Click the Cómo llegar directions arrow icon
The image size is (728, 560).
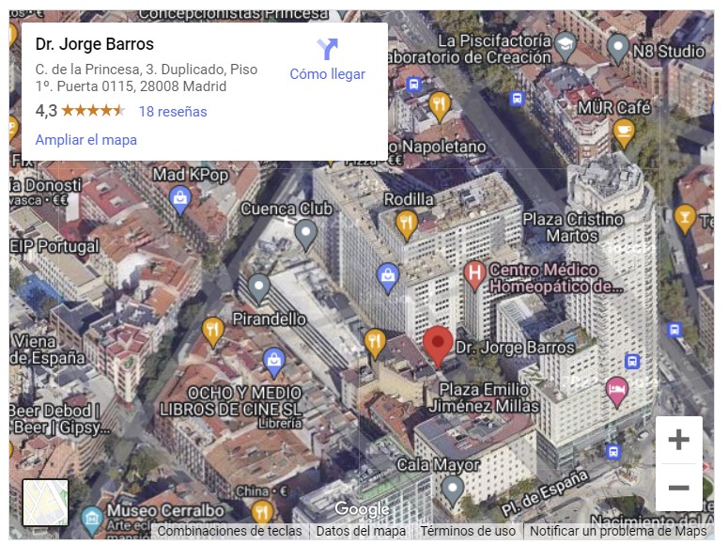coord(327,49)
